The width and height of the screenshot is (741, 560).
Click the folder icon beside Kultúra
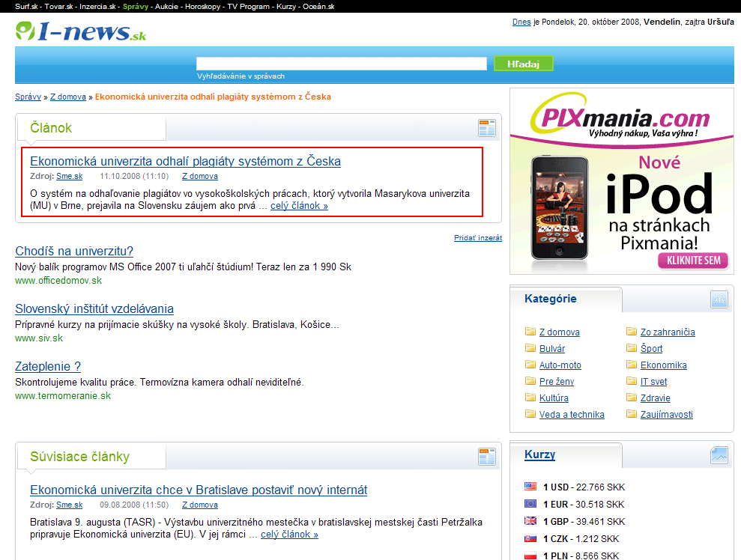point(530,398)
